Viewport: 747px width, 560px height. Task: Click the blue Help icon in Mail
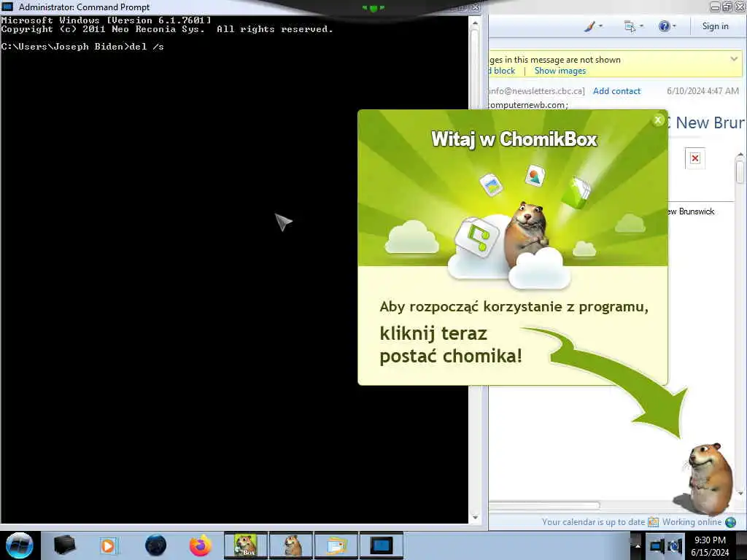pos(664,26)
